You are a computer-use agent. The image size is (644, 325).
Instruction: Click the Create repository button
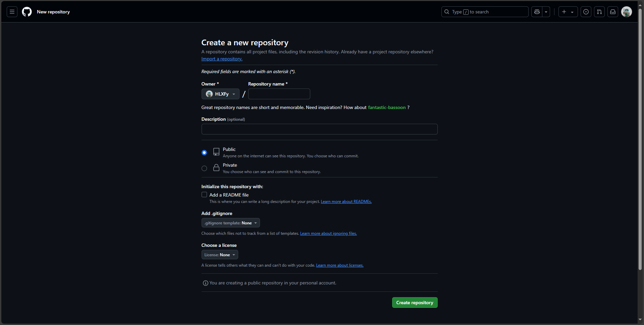pos(415,302)
